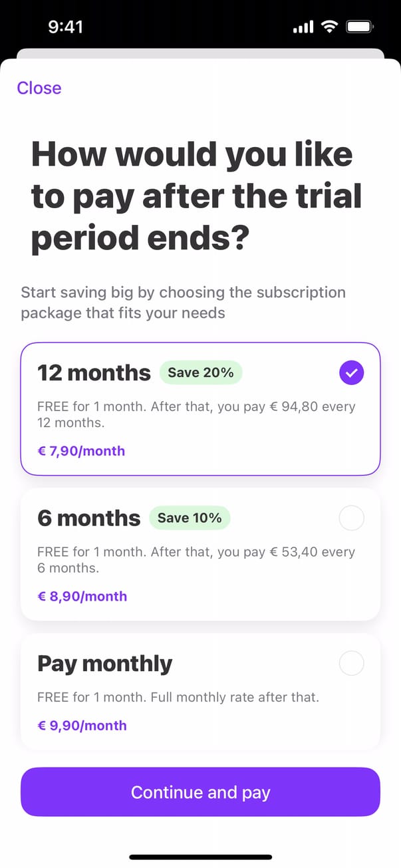This screenshot has width=401, height=868.
Task: Click the € 53,40 every 6 months description
Action: point(196,559)
